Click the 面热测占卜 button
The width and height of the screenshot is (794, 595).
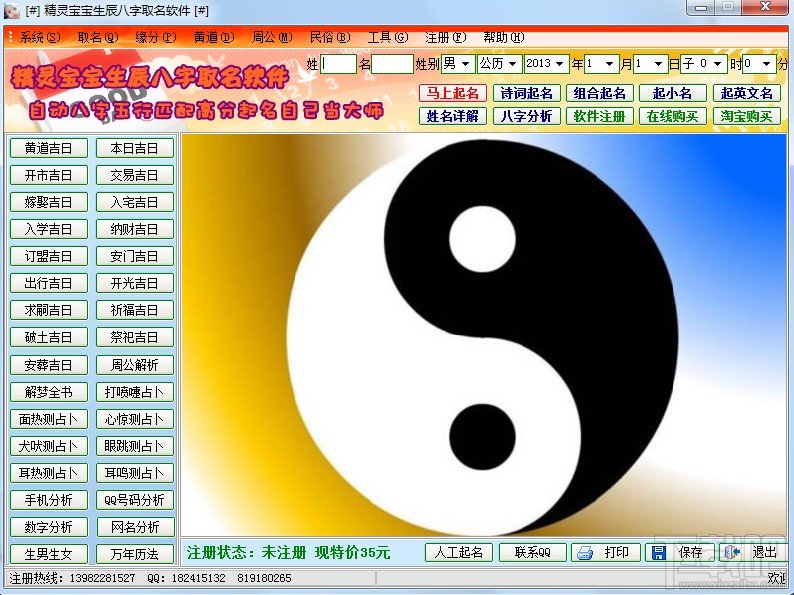coord(49,419)
